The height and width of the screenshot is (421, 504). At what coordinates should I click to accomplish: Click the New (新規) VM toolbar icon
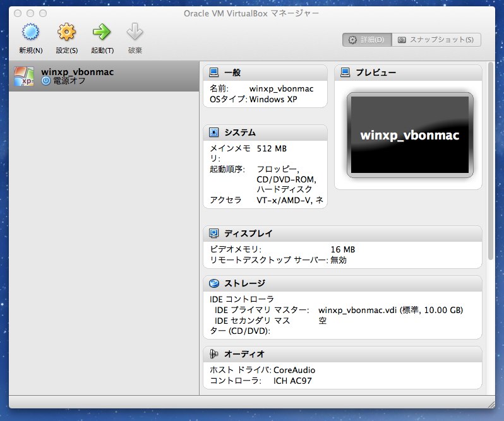click(30, 32)
